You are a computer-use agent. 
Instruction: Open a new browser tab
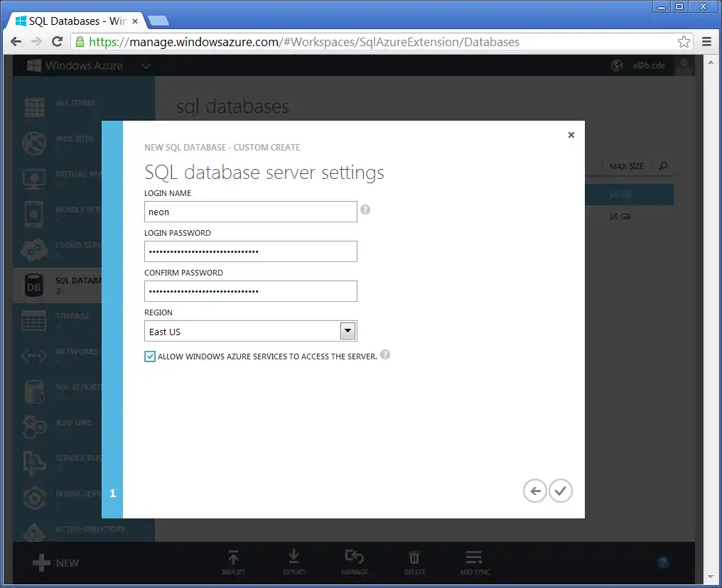tap(159, 21)
